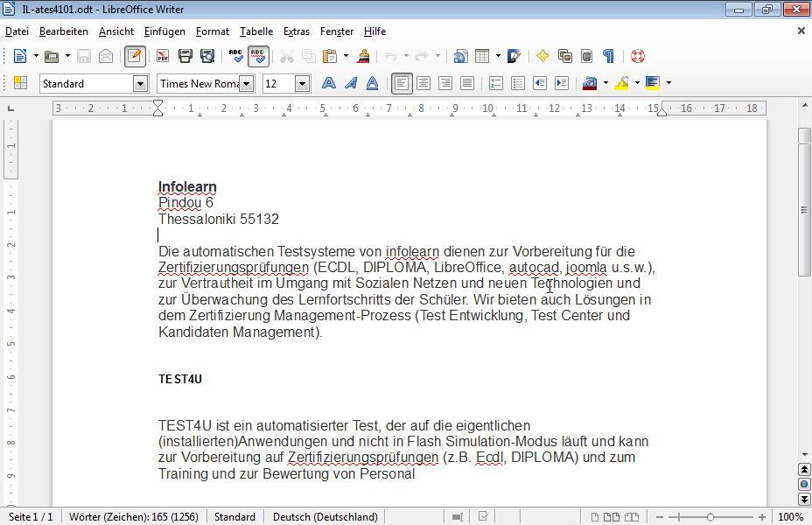
Task: Toggle left paragraph alignment
Action: point(402,83)
